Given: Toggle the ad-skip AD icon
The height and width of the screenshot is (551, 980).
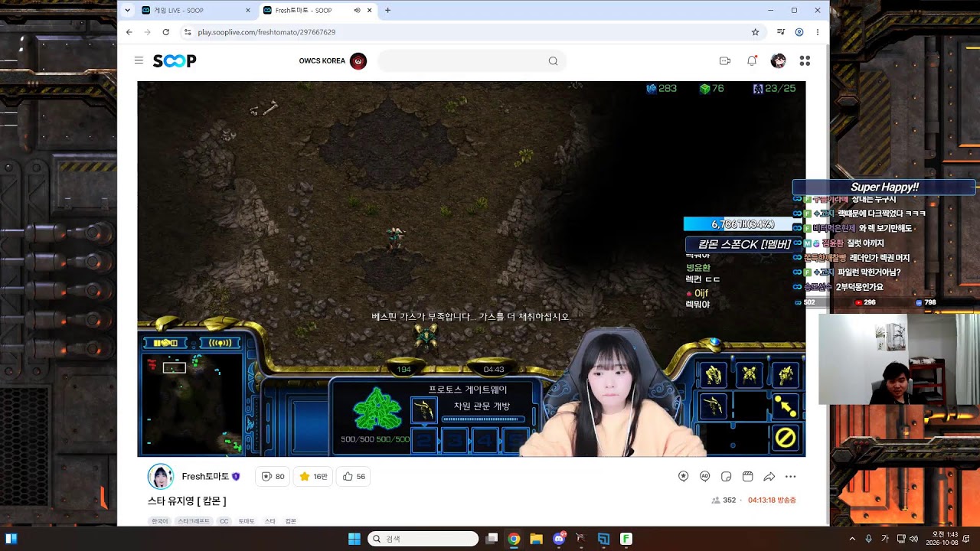Looking at the screenshot, I should click(705, 476).
